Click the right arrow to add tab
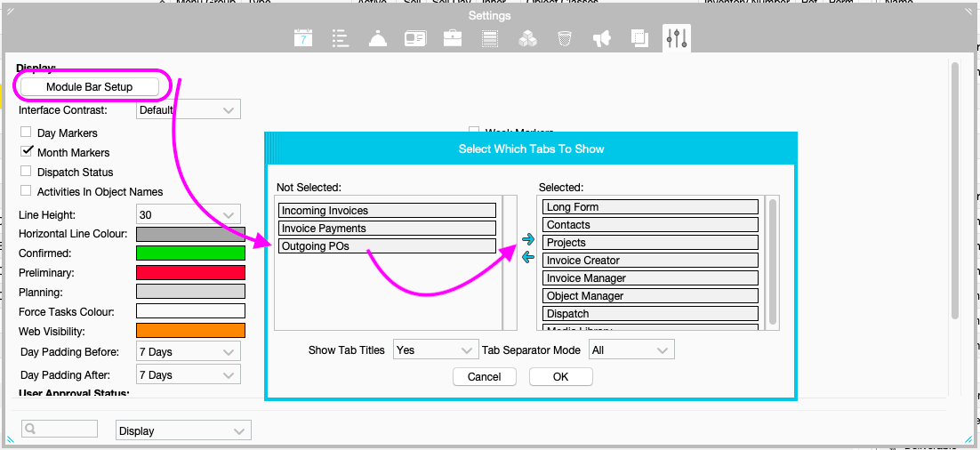980x450 pixels. [528, 239]
